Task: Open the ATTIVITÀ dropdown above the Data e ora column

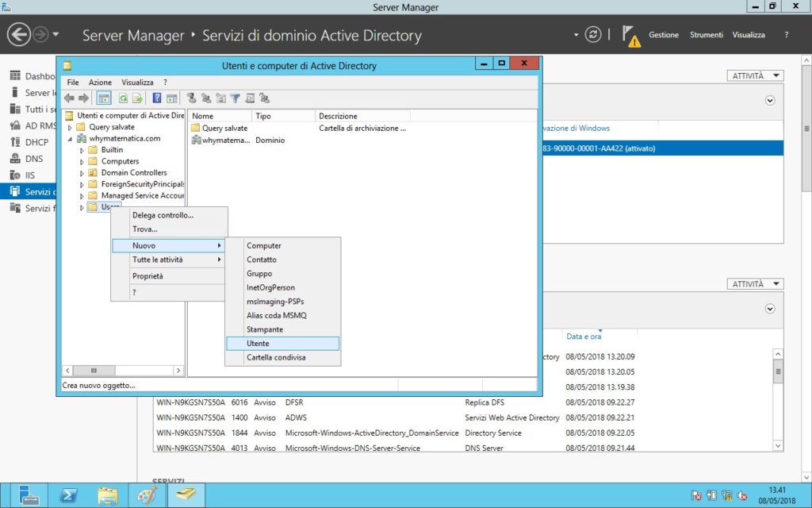Action: coord(755,283)
